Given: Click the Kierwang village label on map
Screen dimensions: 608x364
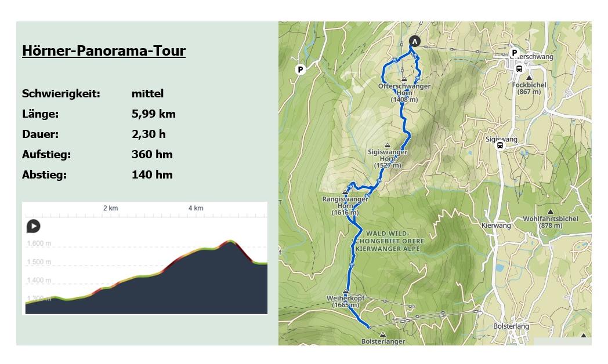Looking at the screenshot, I should click(x=496, y=225).
